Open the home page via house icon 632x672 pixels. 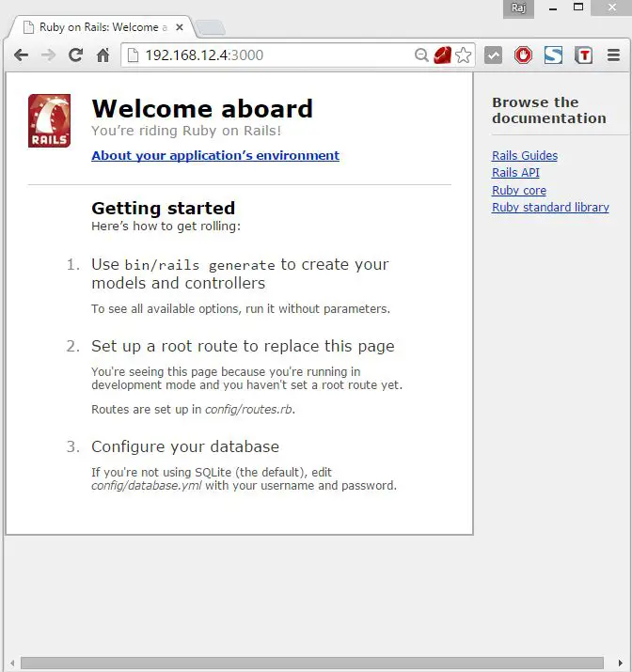[103, 55]
